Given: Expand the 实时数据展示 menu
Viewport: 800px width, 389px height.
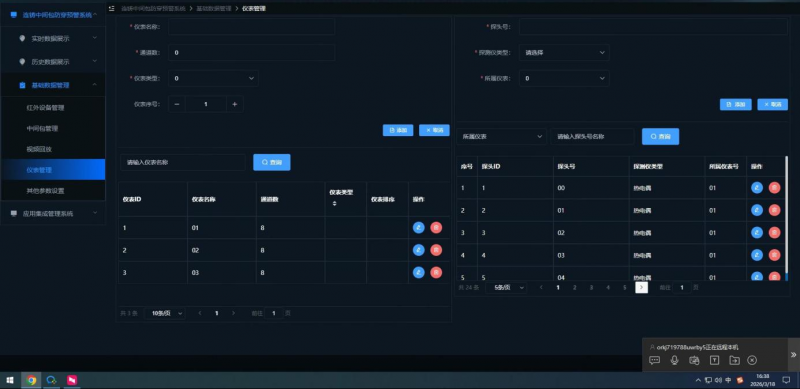Looking at the screenshot, I should [53, 38].
